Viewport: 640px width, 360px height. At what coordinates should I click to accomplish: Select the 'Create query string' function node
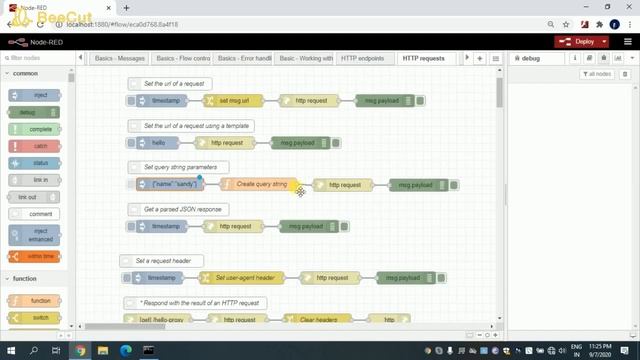click(x=259, y=184)
